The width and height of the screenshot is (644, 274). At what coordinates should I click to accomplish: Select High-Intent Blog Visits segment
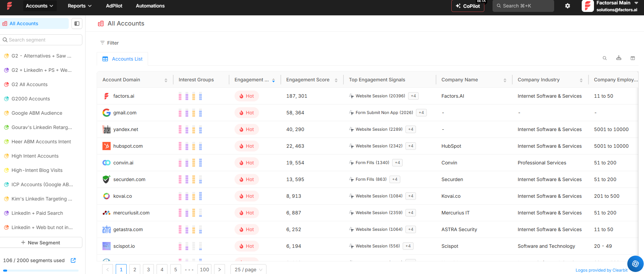(37, 170)
